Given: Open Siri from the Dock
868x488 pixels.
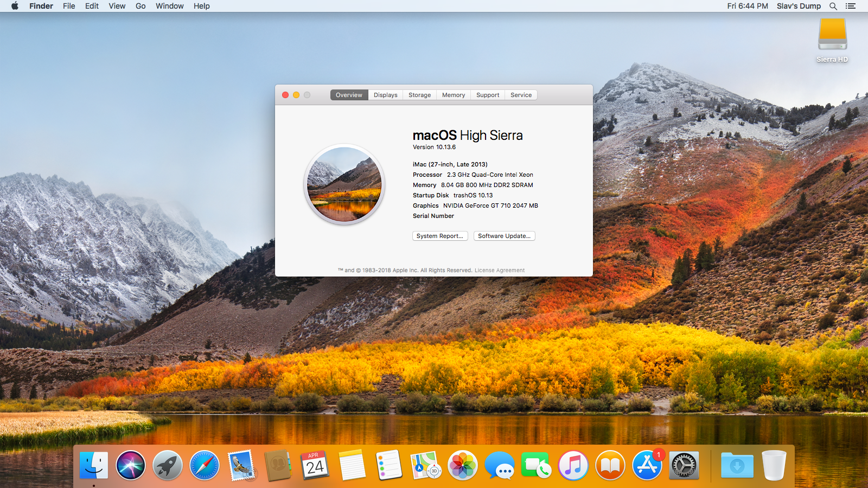Looking at the screenshot, I should 131,466.
